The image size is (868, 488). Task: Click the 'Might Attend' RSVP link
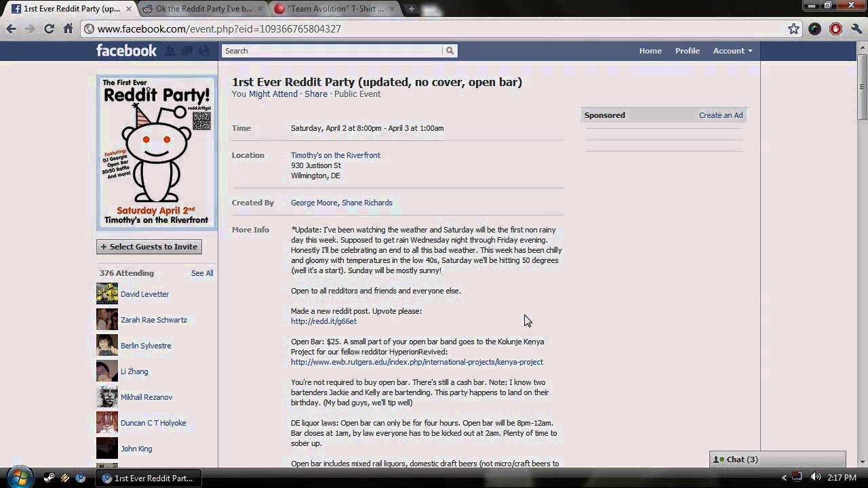click(x=273, y=94)
